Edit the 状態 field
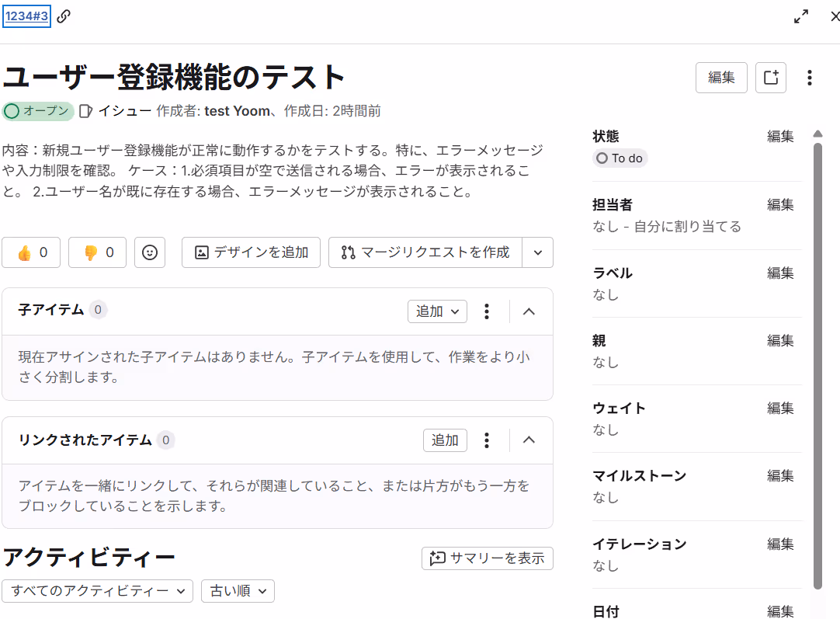Image resolution: width=840 pixels, height=619 pixels. coord(780,136)
